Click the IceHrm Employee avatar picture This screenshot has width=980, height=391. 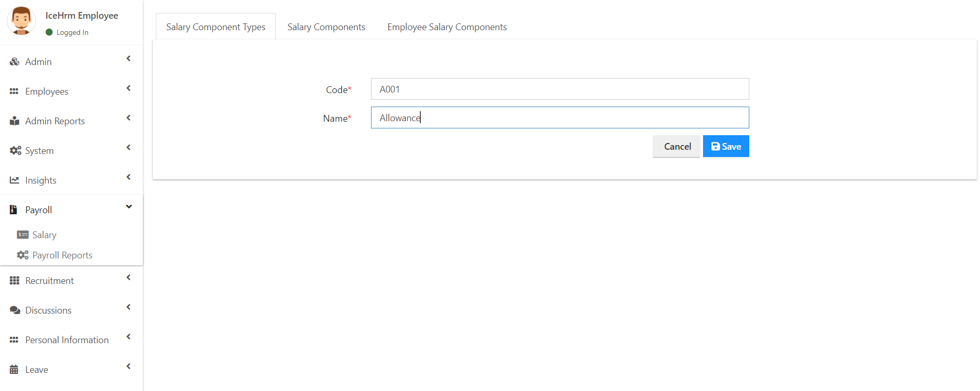coord(21,21)
